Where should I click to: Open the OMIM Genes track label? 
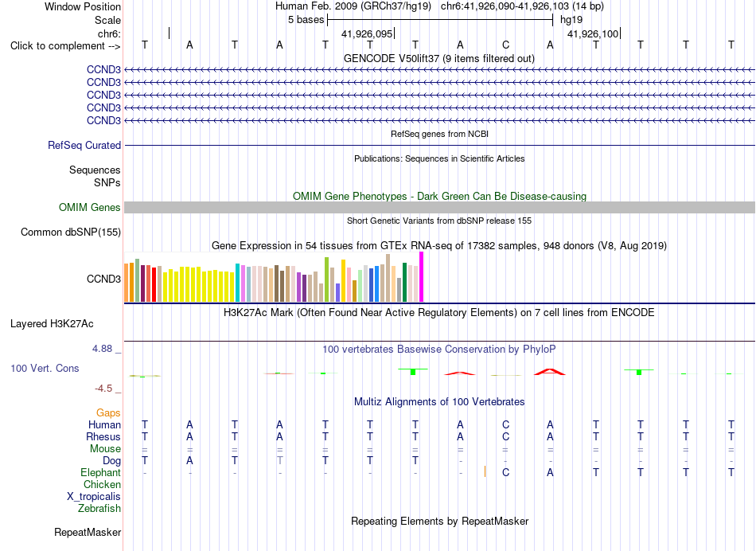coord(89,208)
